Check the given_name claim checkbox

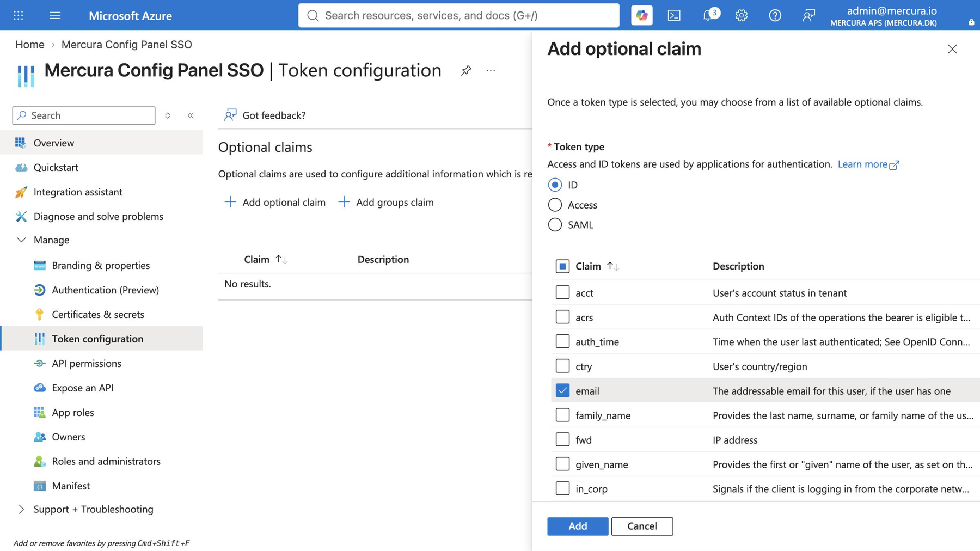coord(562,464)
